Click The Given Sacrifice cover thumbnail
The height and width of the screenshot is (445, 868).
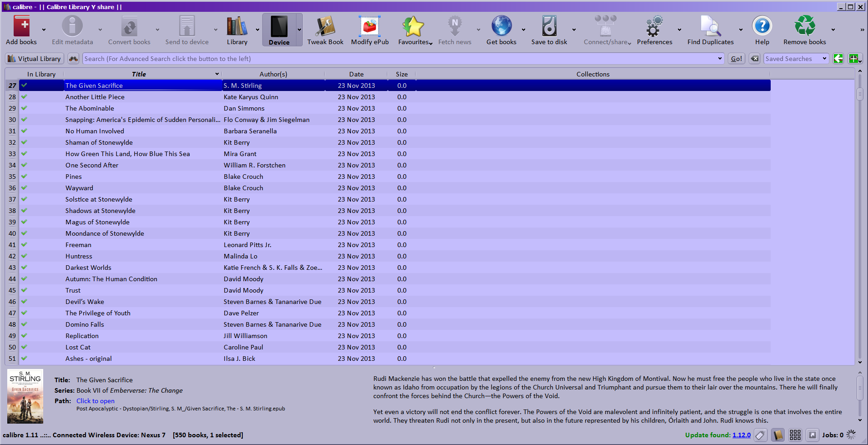point(25,396)
